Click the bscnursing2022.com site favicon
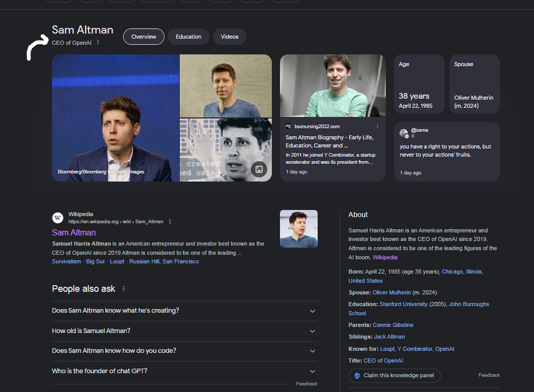 coord(289,126)
